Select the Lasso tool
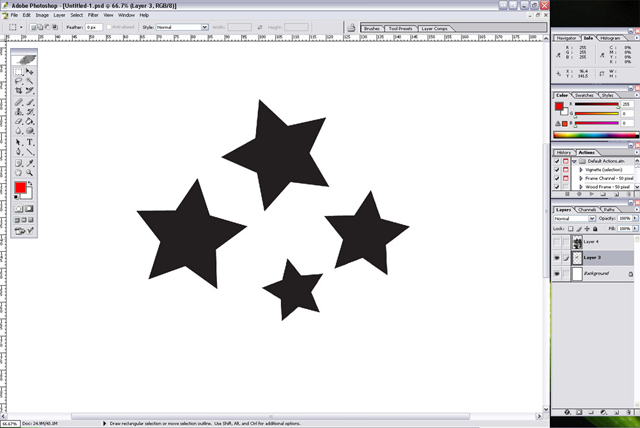640x428 pixels. pos(18,81)
